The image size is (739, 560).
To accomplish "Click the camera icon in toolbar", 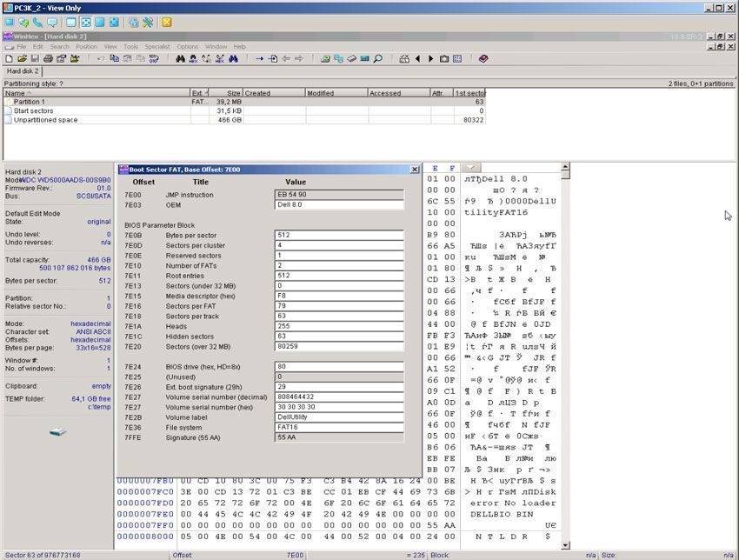I will [443, 59].
